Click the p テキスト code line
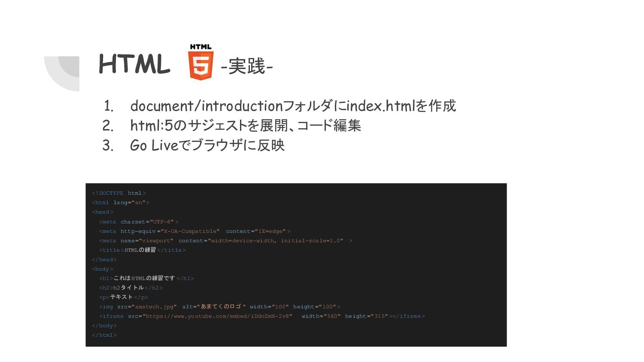The height and width of the screenshot is (362, 644). [x=124, y=297]
